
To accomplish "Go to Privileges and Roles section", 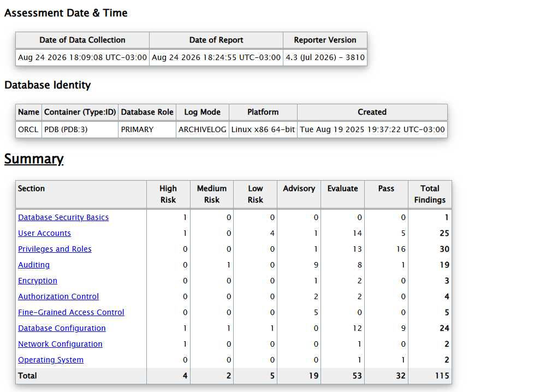I will [x=55, y=249].
